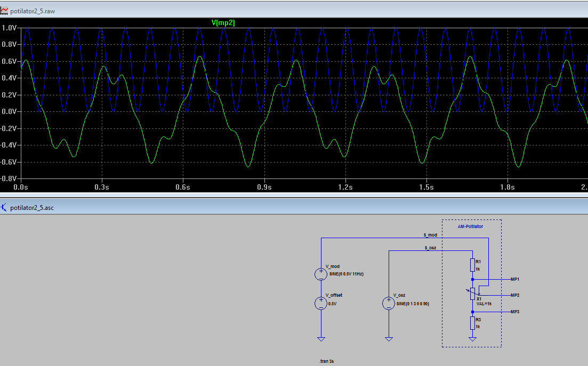Activate the potilator2_5.raw waveform window title
Image resolution: width=588 pixels, height=366 pixels.
(33, 11)
